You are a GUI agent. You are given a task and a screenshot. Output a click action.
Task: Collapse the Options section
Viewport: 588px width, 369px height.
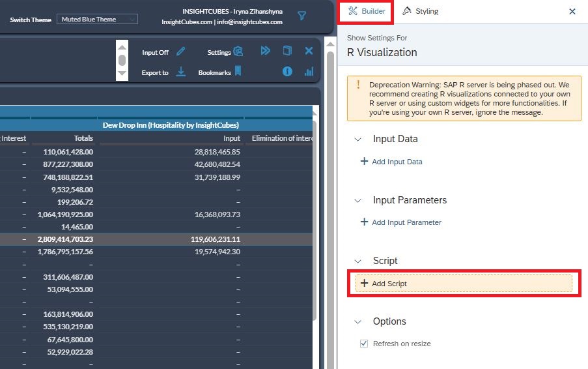357,321
